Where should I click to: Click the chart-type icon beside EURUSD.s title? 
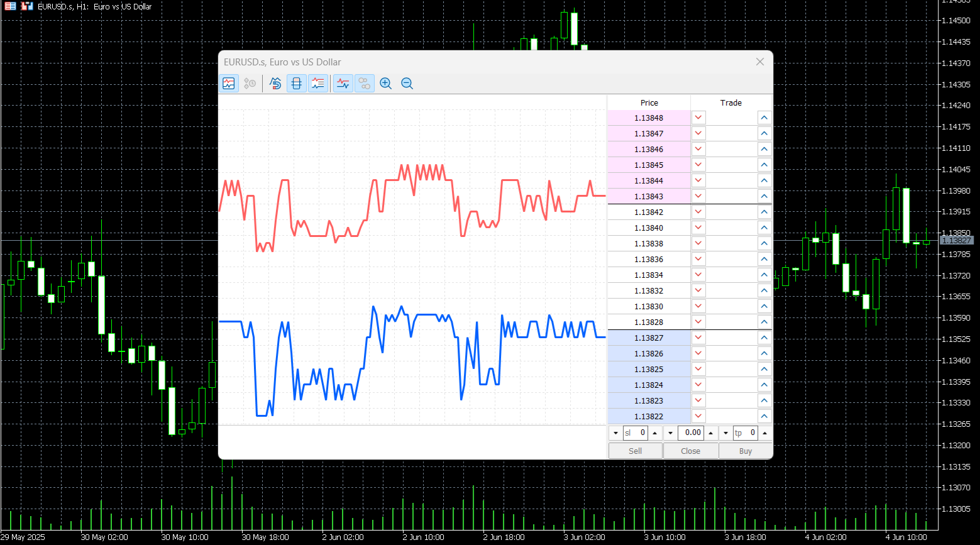click(x=27, y=6)
